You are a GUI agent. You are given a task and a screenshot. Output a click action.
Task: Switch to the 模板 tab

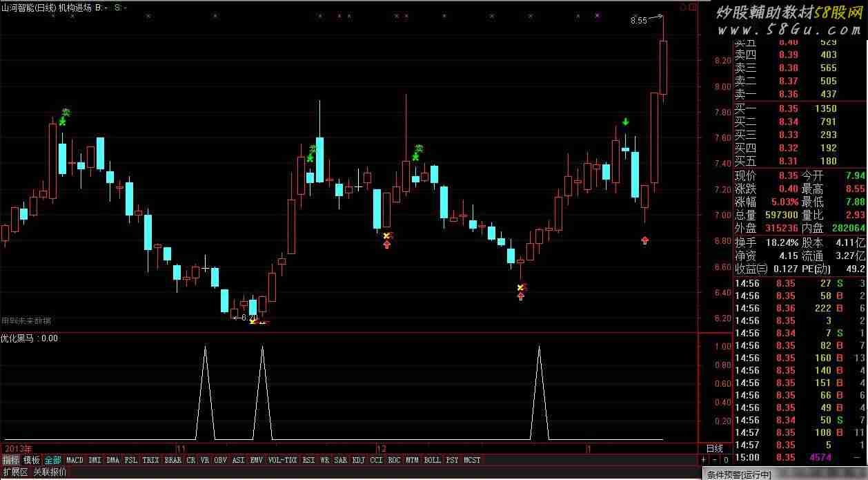(x=32, y=460)
